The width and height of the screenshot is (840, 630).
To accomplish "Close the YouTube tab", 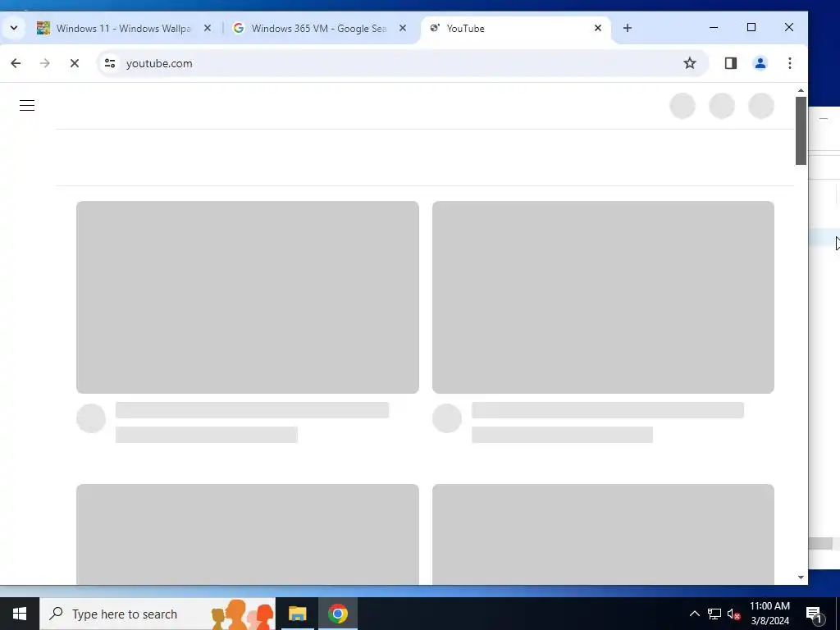I will 598,28.
